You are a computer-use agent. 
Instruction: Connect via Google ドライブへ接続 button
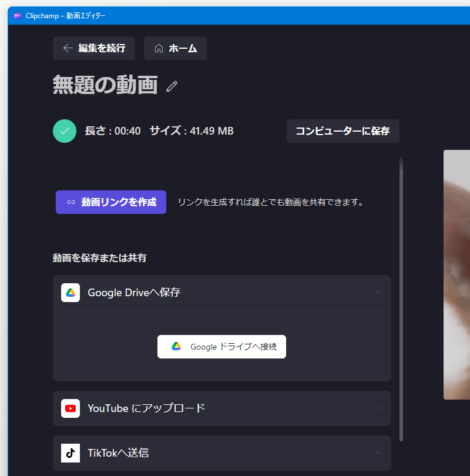(x=221, y=347)
